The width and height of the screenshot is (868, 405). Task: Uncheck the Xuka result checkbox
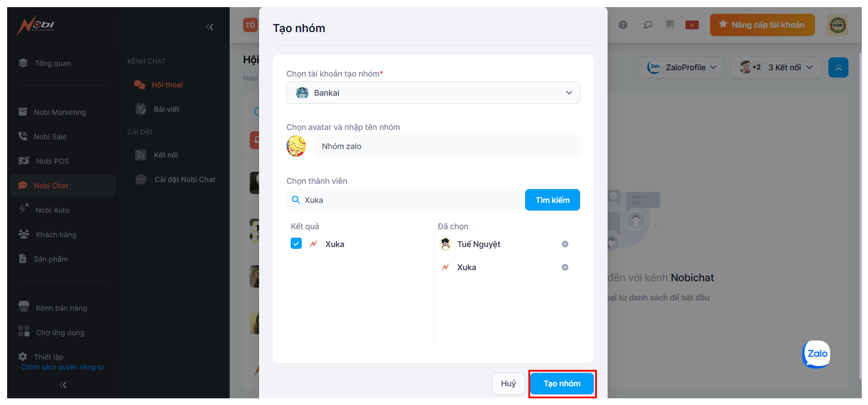pyautogui.click(x=296, y=243)
